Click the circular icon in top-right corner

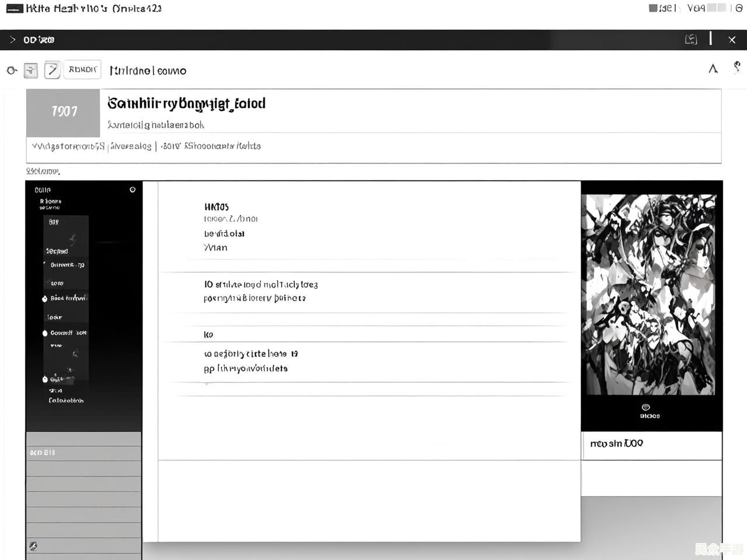[739, 8]
